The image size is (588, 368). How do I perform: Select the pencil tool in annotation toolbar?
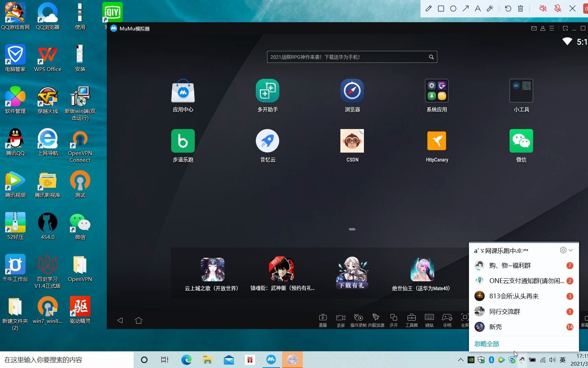tap(429, 9)
